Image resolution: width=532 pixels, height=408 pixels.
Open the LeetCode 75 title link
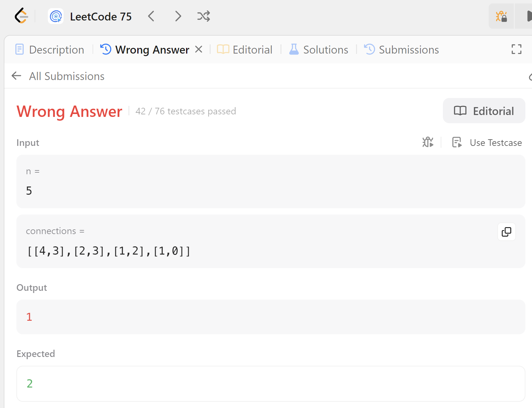(101, 16)
